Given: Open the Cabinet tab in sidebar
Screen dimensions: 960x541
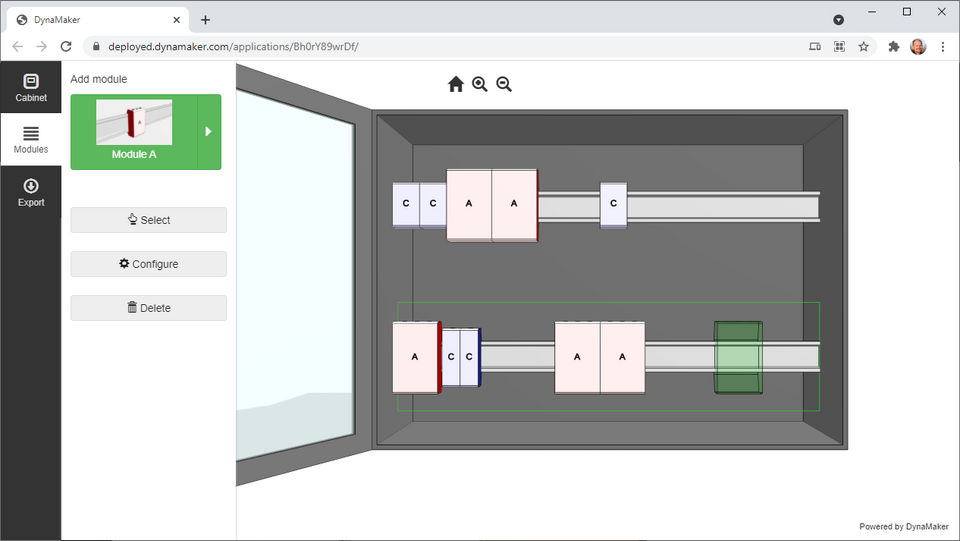Looking at the screenshot, I should click(31, 88).
